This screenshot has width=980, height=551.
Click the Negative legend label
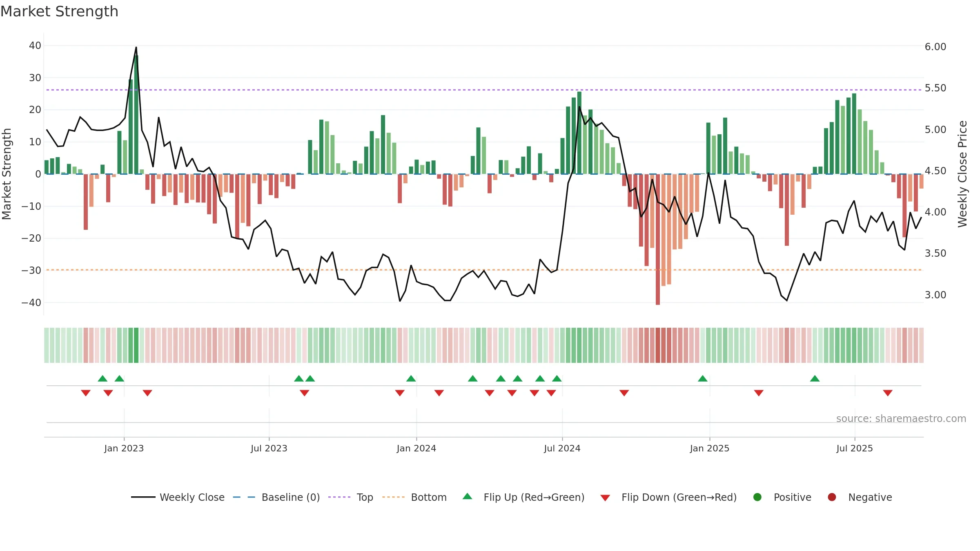(870, 497)
